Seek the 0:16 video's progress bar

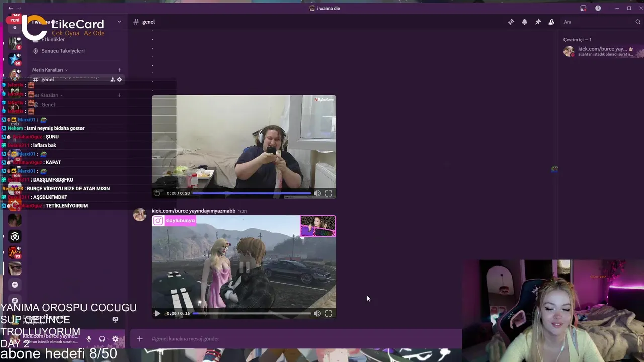(252, 313)
